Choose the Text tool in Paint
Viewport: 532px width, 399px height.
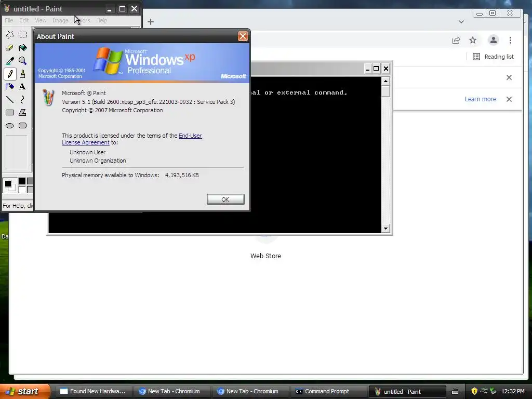(x=22, y=87)
